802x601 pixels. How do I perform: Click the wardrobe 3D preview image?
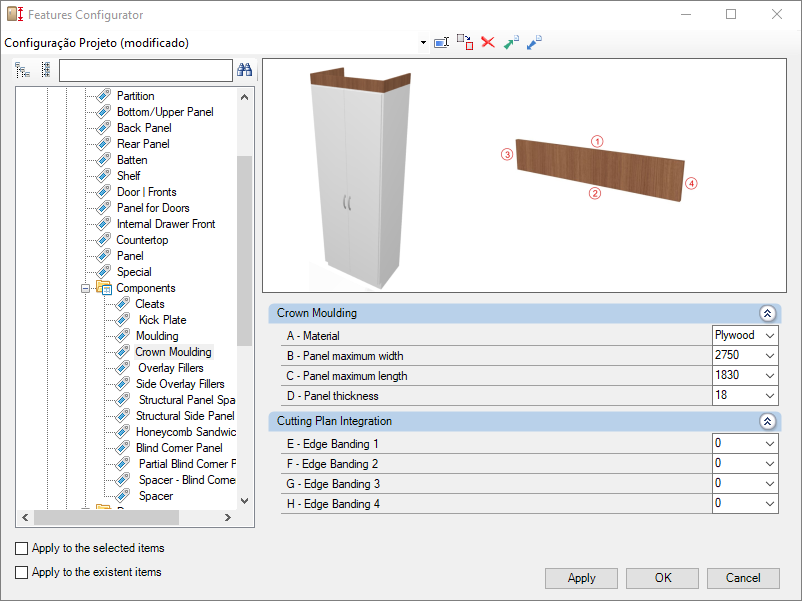360,178
